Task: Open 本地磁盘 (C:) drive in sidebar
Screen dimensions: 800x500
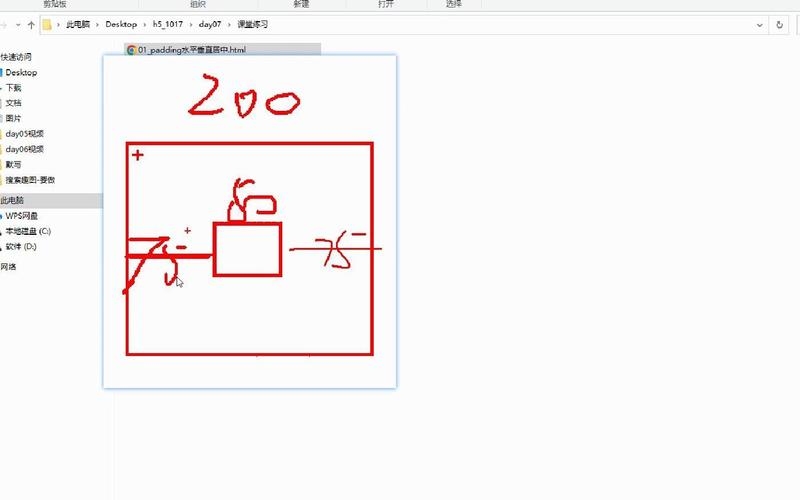Action: pos(28,231)
